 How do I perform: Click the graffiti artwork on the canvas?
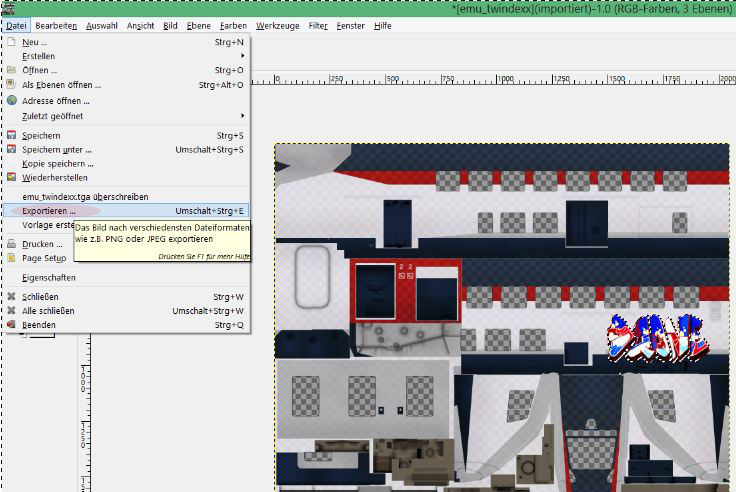click(656, 339)
